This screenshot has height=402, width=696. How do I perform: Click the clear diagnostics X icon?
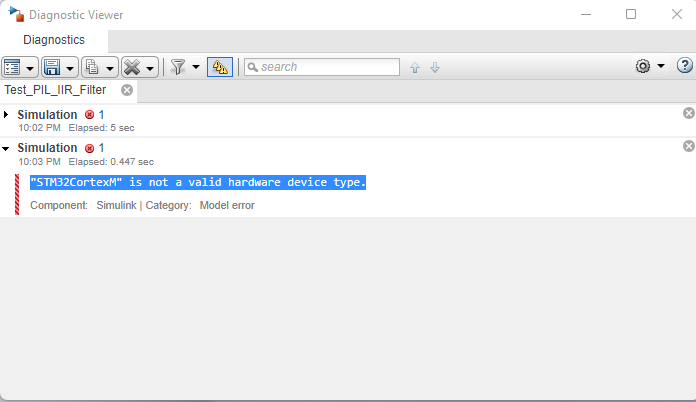pyautogui.click(x=132, y=67)
